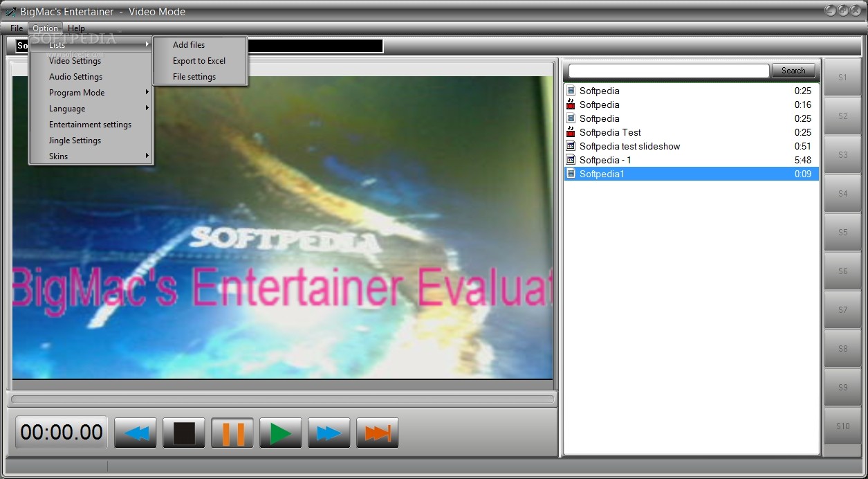Open File settings in Lists submenu

tap(200, 77)
